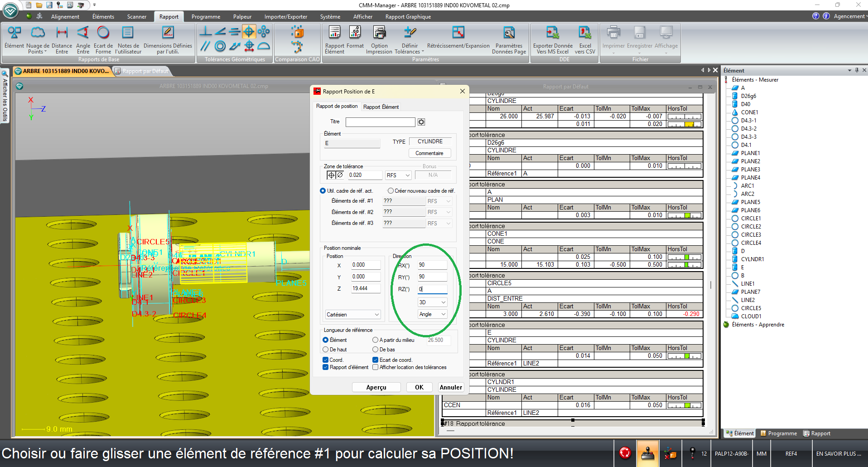Choose the Distance Entre report tool
Screen dimensions: 868x467
click(x=62, y=40)
